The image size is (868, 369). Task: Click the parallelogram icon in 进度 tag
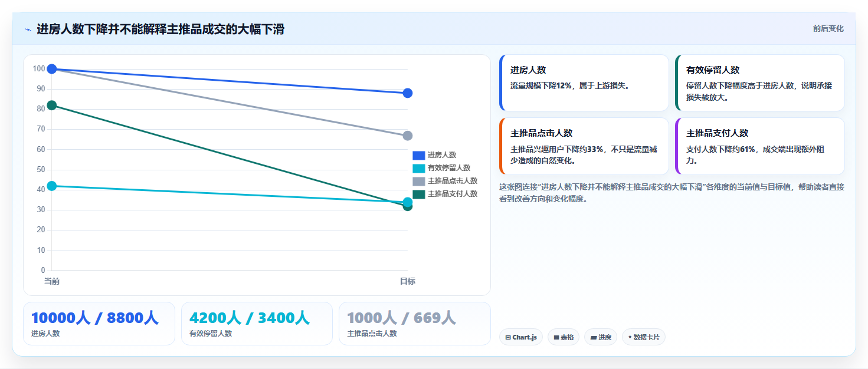594,338
